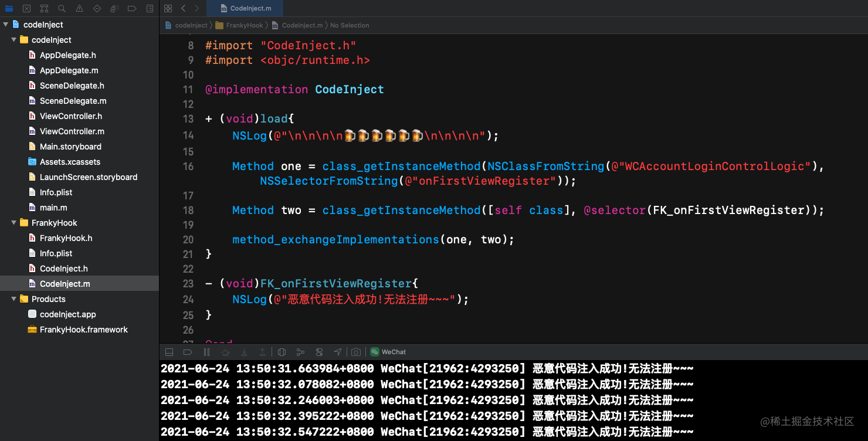The image size is (868, 441).
Task: Pause program execution in debug bar
Action: [206, 352]
